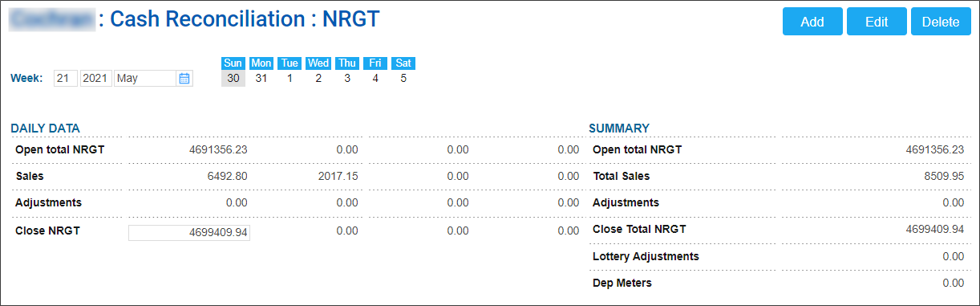Pick date 3 under Thu
This screenshot has height=306, width=980.
(x=347, y=78)
